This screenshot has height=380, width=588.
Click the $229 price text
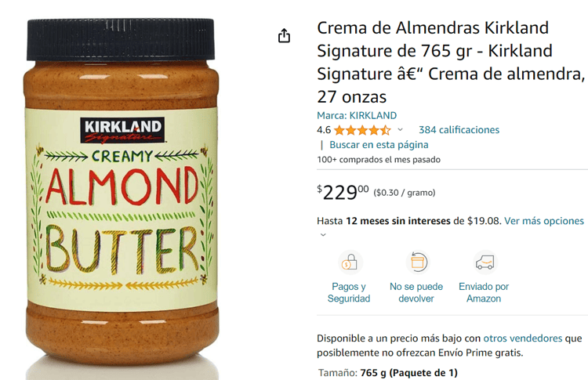343,192
